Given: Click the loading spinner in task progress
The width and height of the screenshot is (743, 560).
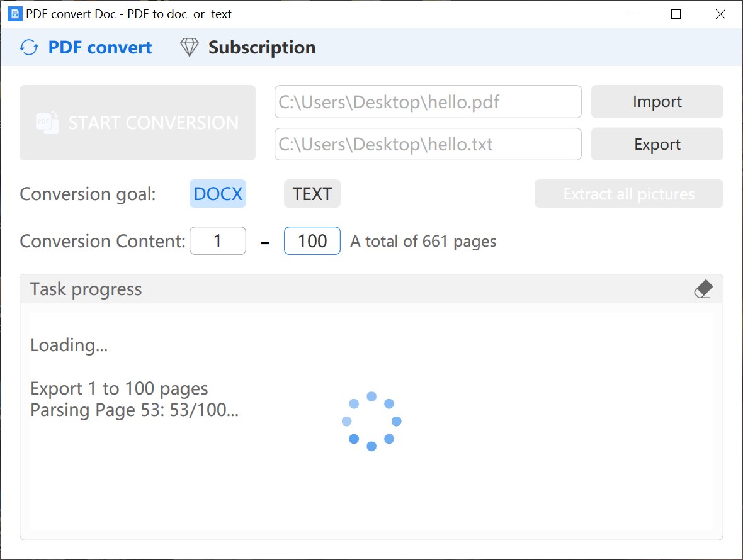Looking at the screenshot, I should click(371, 421).
